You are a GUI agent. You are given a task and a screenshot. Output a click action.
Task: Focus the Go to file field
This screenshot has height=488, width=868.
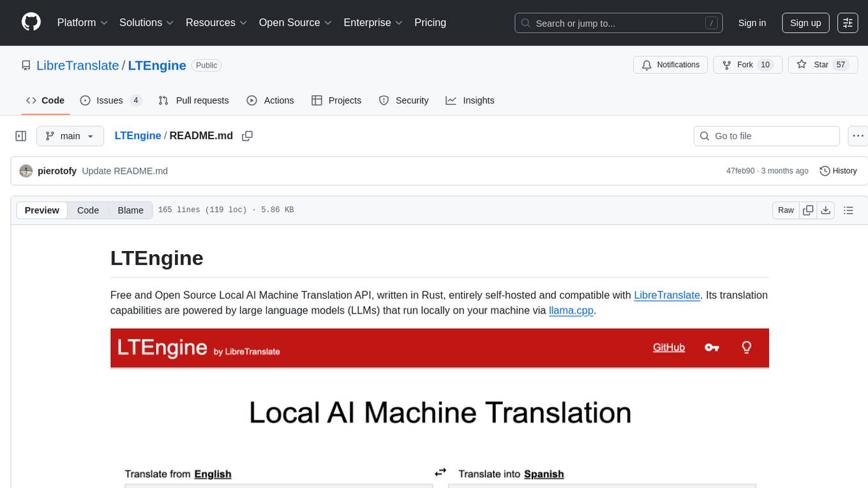coord(767,136)
